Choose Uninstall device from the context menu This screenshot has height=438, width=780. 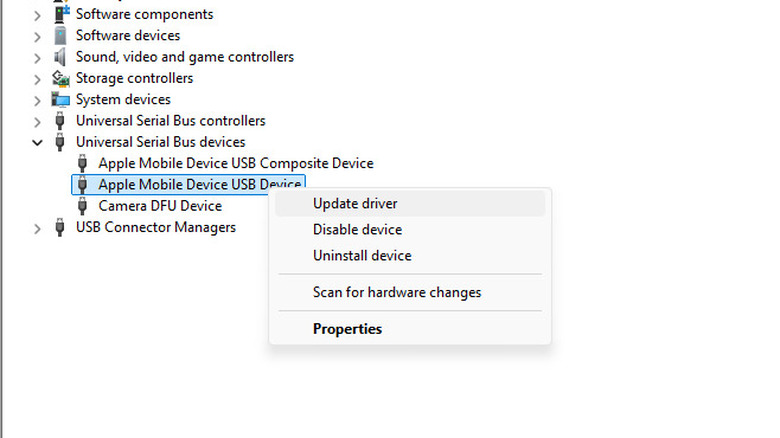pyautogui.click(x=362, y=256)
